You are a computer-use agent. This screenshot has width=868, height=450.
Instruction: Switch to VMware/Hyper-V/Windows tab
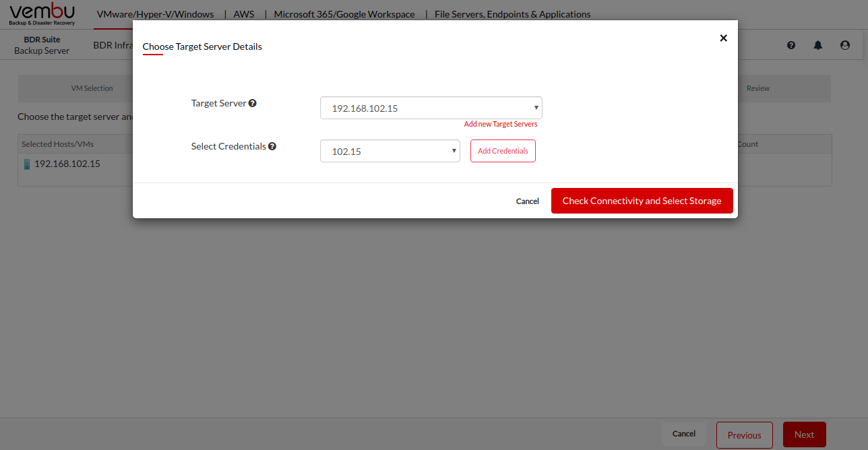tap(155, 14)
